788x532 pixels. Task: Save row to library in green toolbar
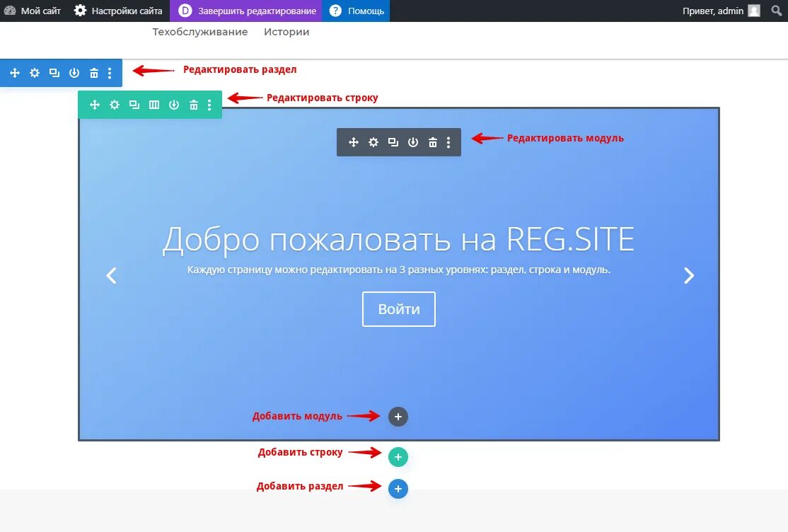pyautogui.click(x=174, y=105)
